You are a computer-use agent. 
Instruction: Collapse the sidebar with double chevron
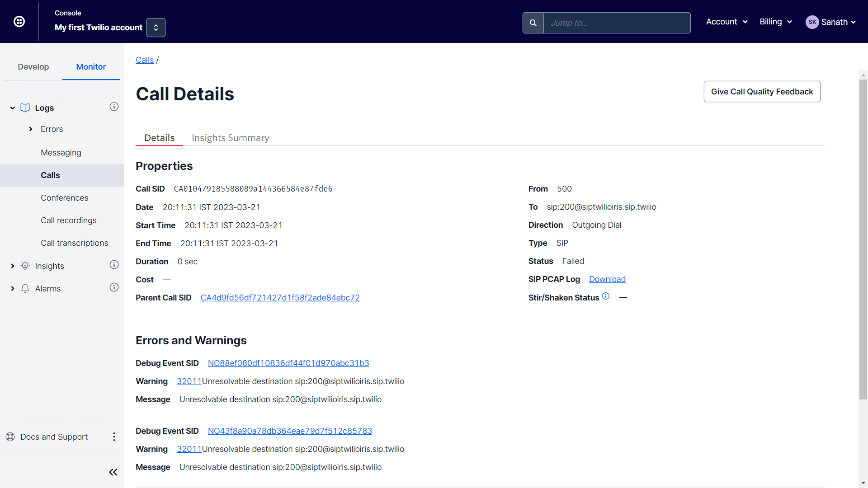(x=113, y=472)
